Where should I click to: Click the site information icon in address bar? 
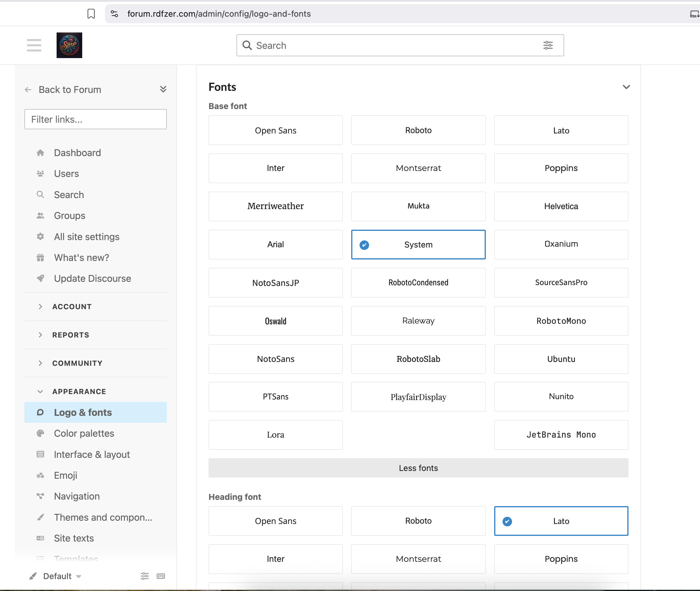click(x=114, y=14)
